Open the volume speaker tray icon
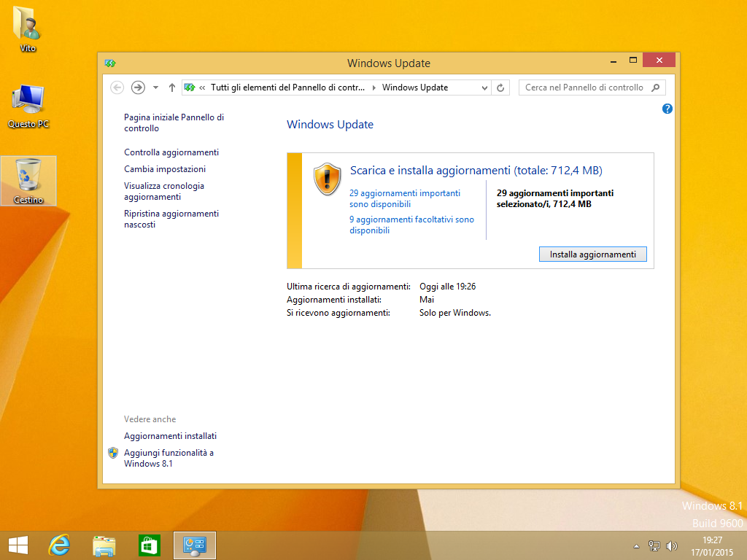 [x=672, y=545]
